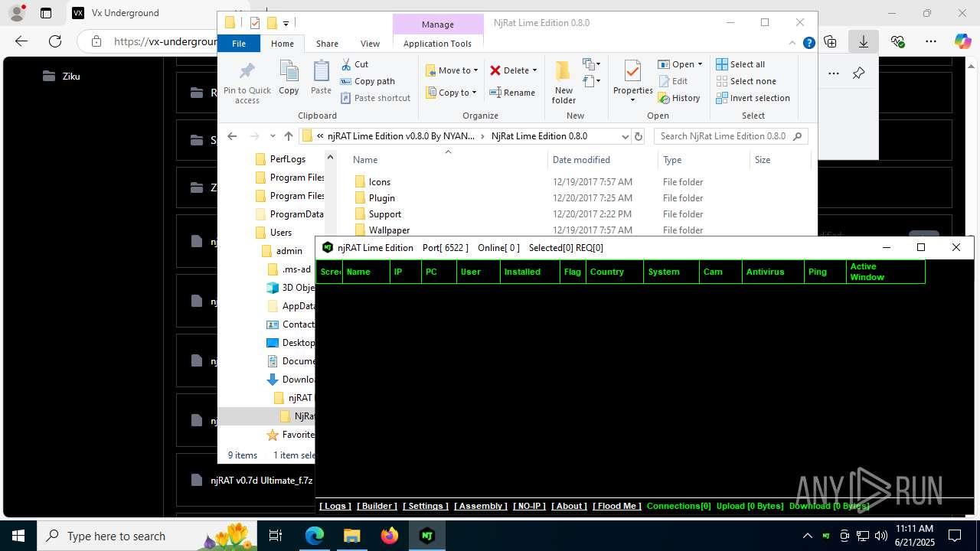
Task: Open Edge downloads icon in browser toolbar
Action: (864, 41)
